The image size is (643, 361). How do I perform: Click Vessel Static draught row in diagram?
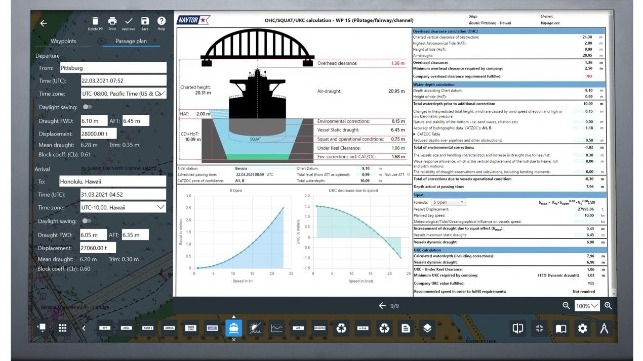[x=361, y=130]
